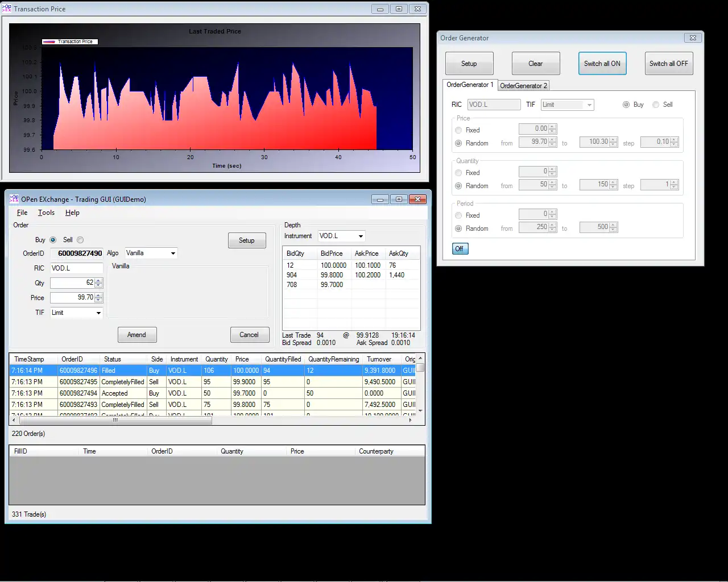Choose Fixed option in Period group
This screenshot has height=582, width=728.
(458, 215)
